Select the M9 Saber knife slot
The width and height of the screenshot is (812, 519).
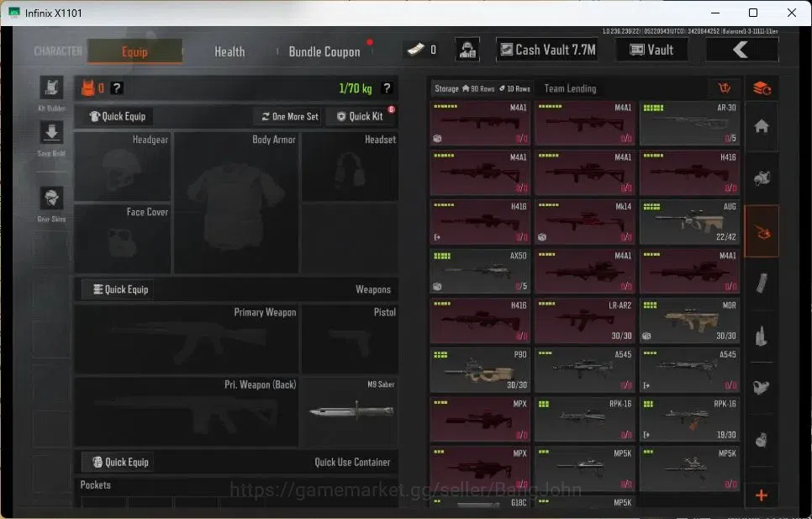click(350, 412)
